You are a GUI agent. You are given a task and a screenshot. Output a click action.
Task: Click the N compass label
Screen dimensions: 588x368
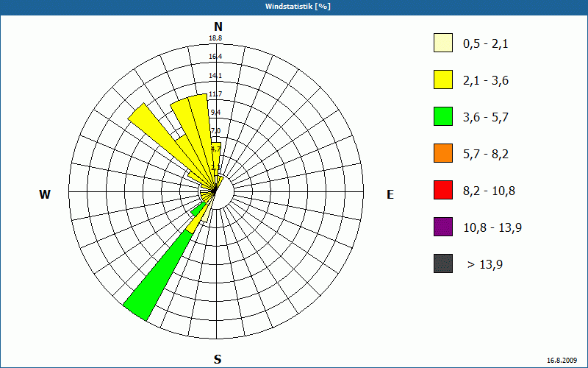coord(218,26)
